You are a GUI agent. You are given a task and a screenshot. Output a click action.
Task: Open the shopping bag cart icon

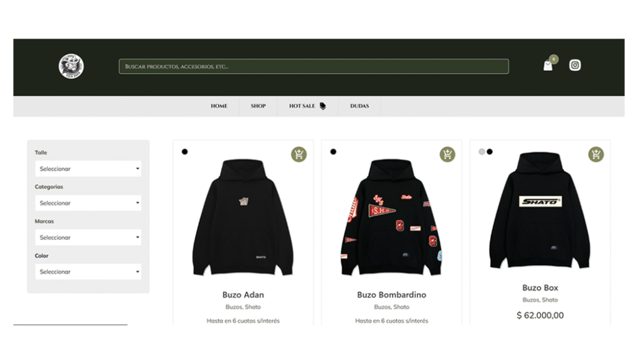tap(548, 65)
